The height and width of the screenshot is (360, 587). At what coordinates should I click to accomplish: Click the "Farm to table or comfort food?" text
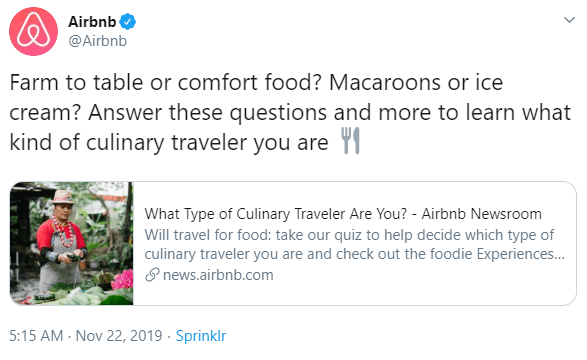tap(165, 82)
